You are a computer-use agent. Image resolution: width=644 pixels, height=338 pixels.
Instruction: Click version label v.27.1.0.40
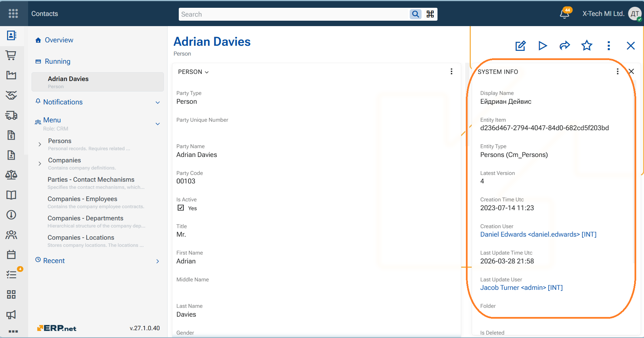[x=145, y=328]
